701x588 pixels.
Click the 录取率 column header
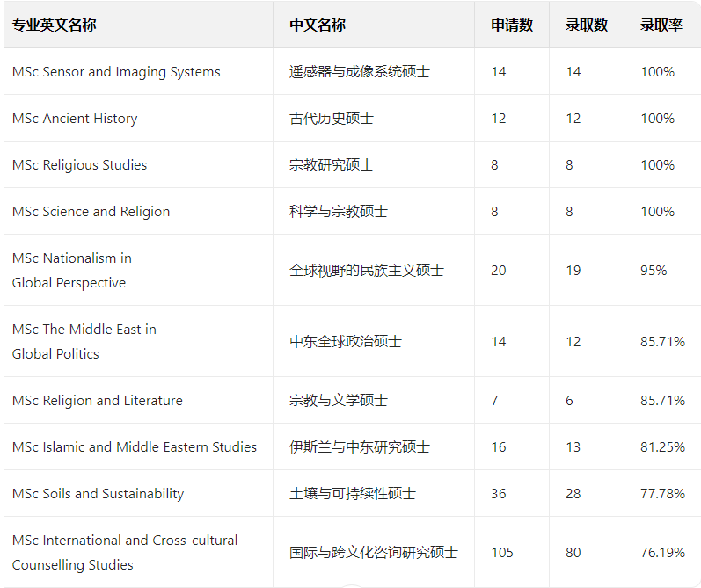click(661, 25)
